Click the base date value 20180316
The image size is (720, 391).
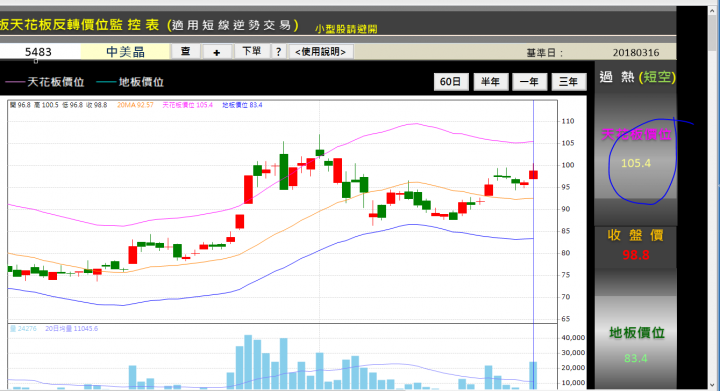click(x=636, y=53)
